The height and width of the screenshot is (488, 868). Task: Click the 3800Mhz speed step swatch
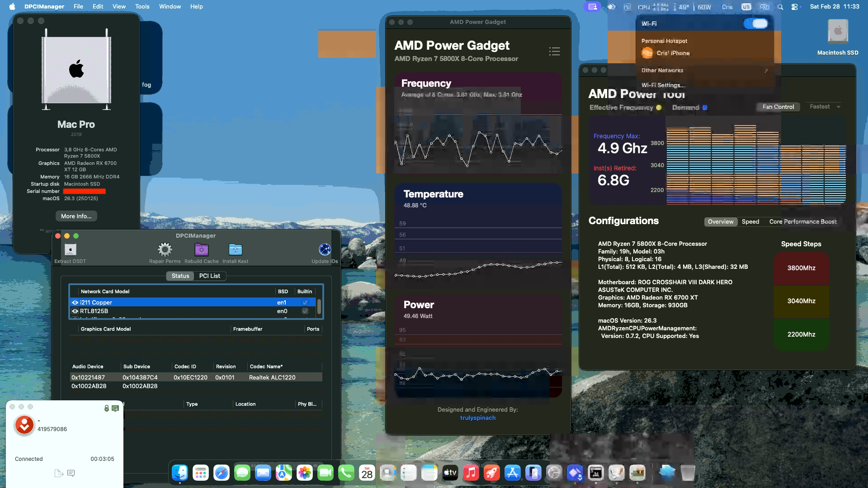pos(801,268)
